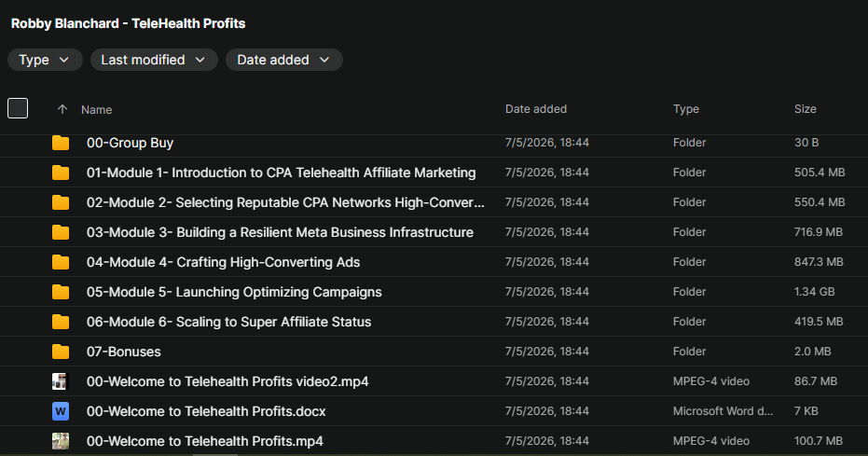The height and width of the screenshot is (456, 868).
Task: Click the 100.7 MB size value
Action: [x=819, y=442]
